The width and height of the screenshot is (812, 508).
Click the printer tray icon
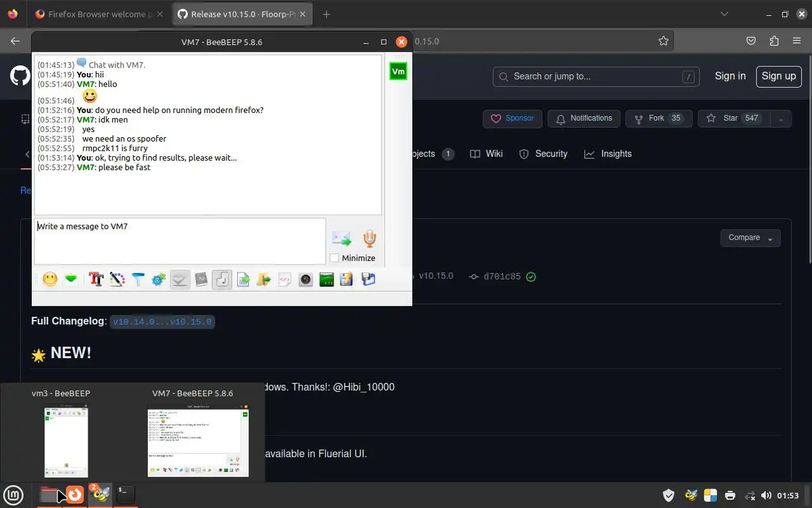pyautogui.click(x=730, y=495)
